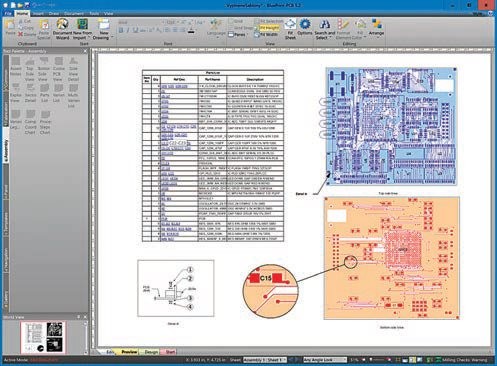
Task: Select Exploded View palette tool
Action: point(16,93)
